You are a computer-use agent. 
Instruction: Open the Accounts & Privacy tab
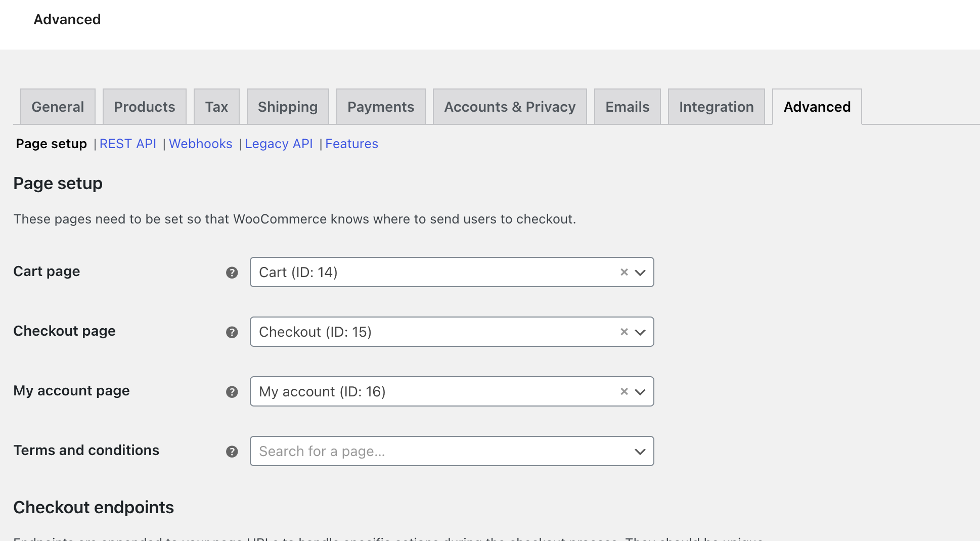point(510,107)
